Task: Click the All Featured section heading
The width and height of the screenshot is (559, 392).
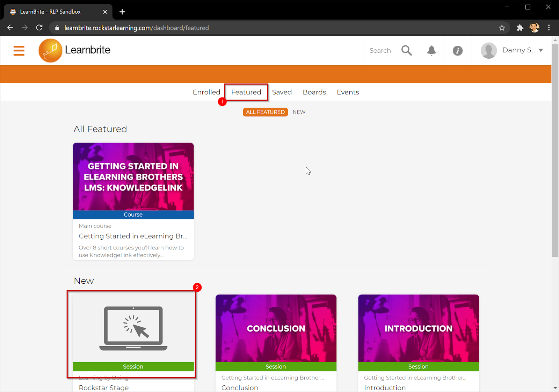Action: [x=100, y=129]
